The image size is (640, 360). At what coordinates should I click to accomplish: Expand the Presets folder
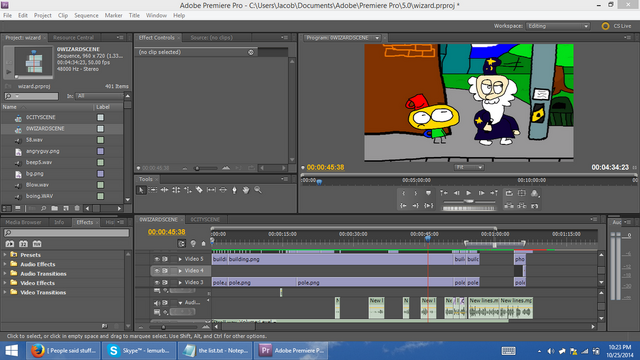[5, 255]
